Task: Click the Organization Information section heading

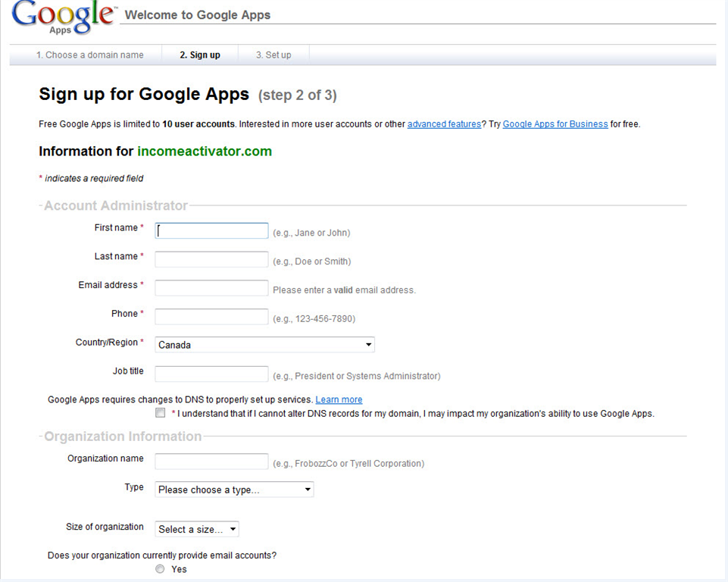Action: (123, 436)
